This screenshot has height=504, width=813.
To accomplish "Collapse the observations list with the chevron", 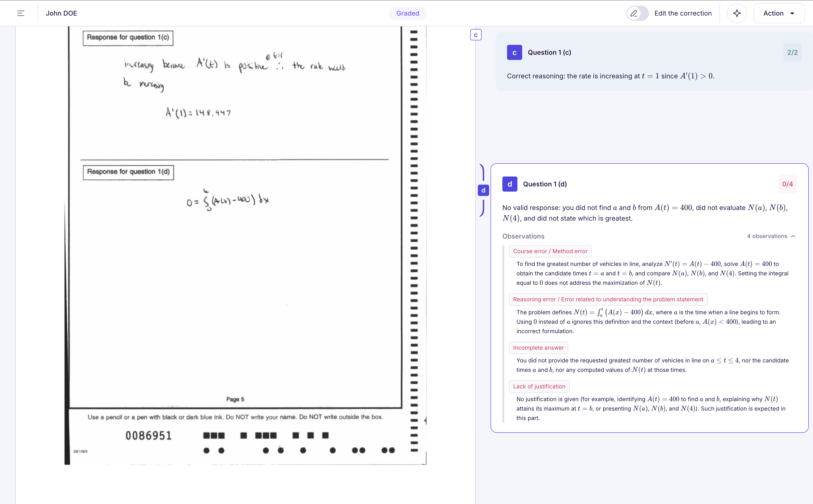I will pos(794,236).
